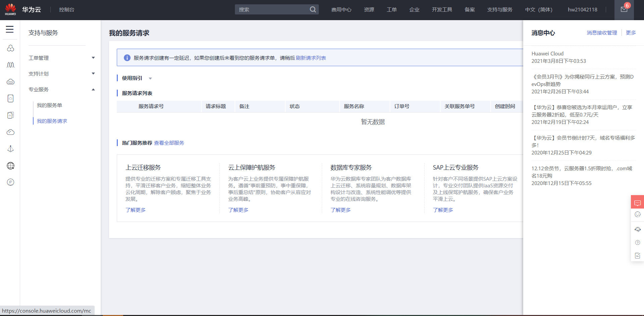Screen dimensions: 644x316
Task: Click the stacked disk backup icon
Action: (10, 115)
